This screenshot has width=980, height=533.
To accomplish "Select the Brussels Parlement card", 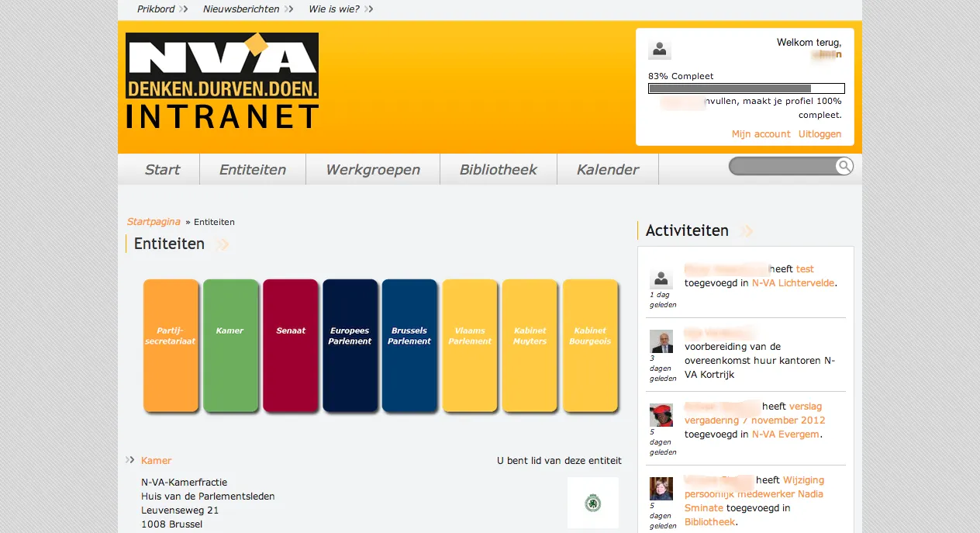I will coord(409,345).
